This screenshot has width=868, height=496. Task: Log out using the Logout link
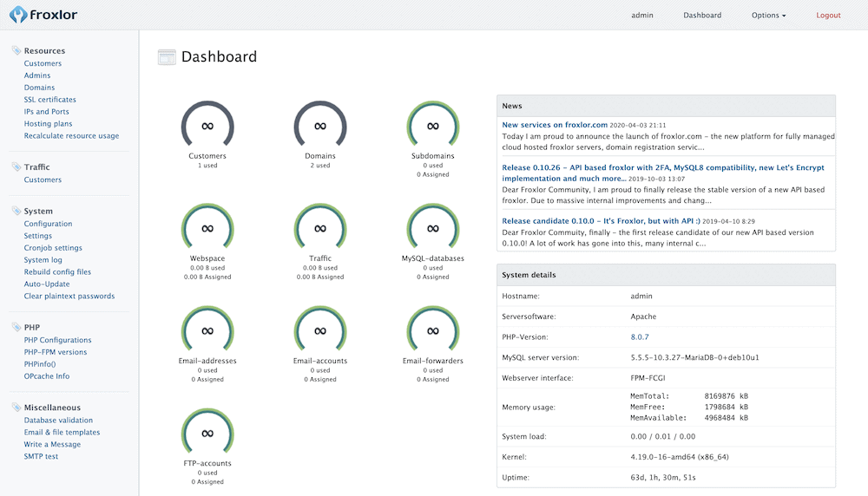(x=828, y=16)
